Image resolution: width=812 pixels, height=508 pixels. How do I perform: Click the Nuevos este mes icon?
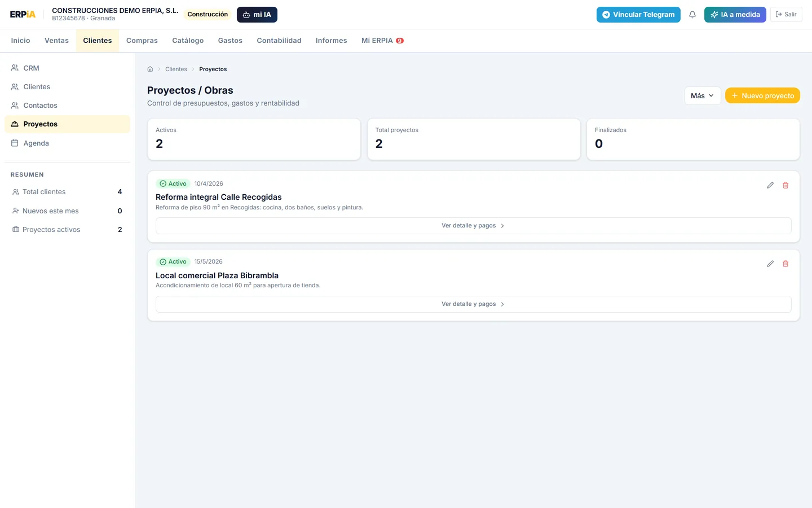16,211
